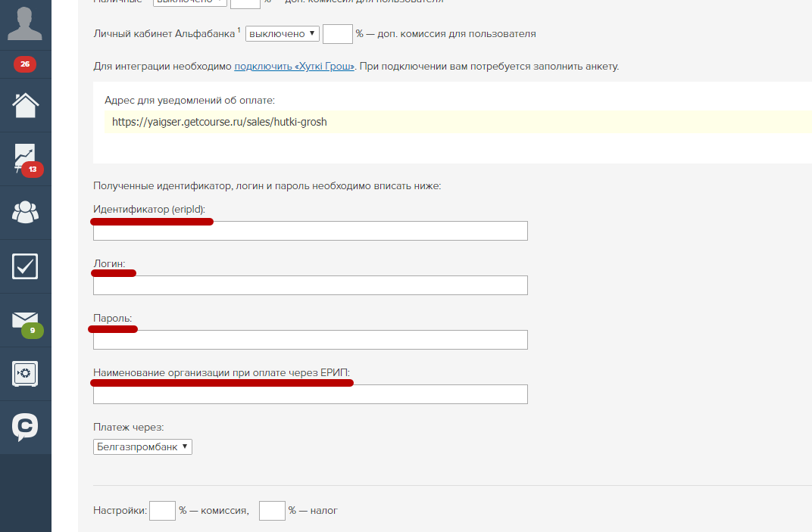Click the комиссия percent settings field
The height and width of the screenshot is (532, 812).
162,511
